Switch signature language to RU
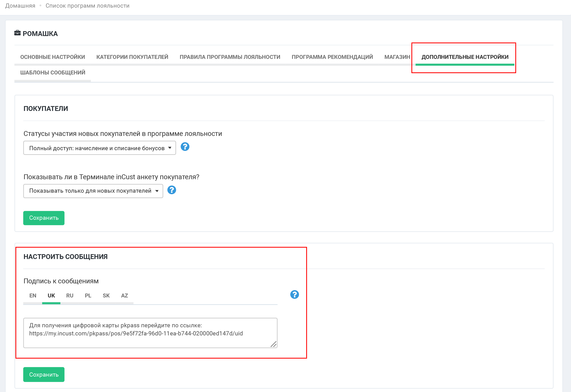Image resolution: width=571 pixels, height=392 pixels. point(69,296)
